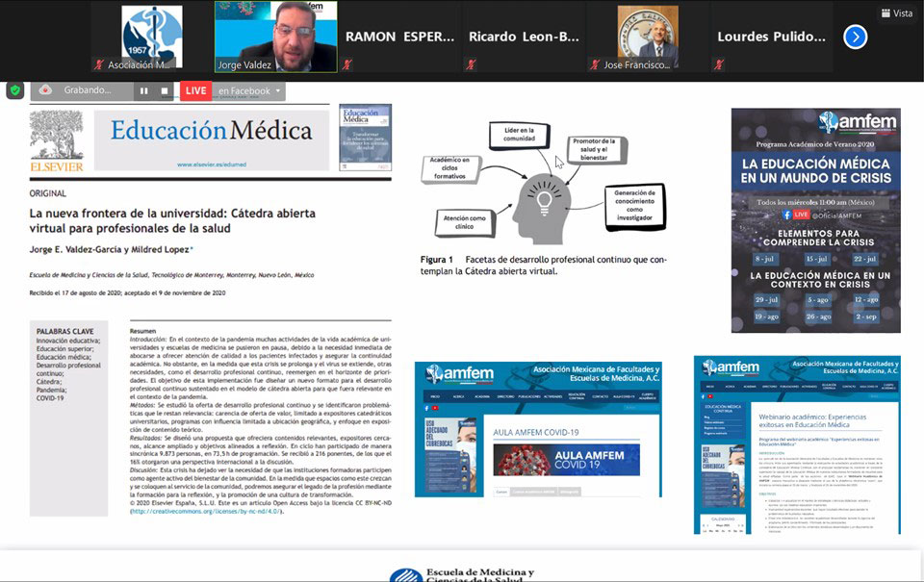The image size is (924, 582).
Task: Select Jose Francisco participant thumbnail
Action: click(x=648, y=36)
